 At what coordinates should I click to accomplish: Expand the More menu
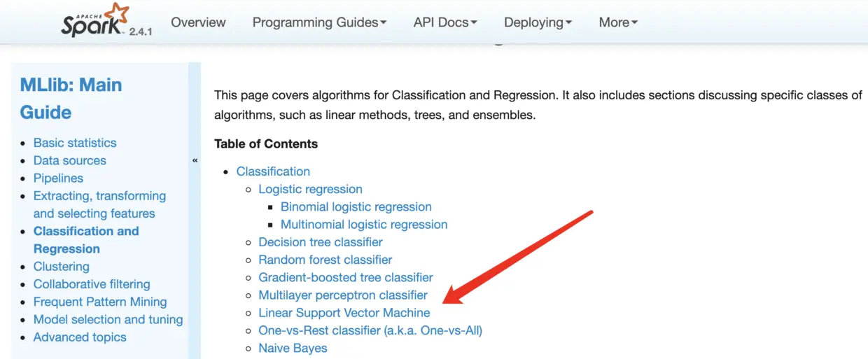618,22
